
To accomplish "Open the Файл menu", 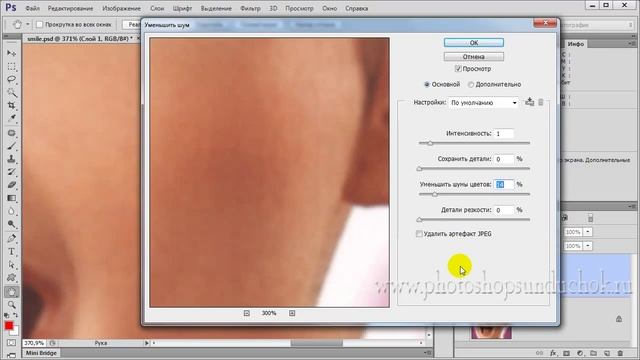I will pyautogui.click(x=33, y=8).
